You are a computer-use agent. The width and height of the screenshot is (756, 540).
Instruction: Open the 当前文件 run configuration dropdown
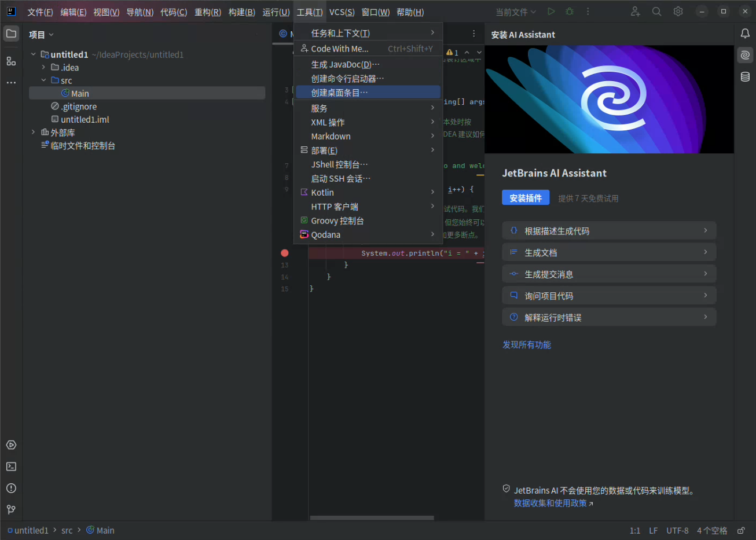pyautogui.click(x=516, y=12)
